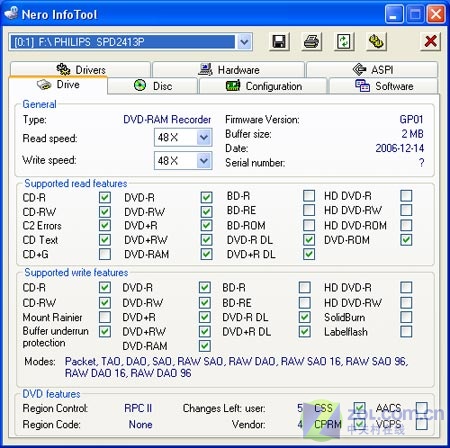Open the Drivers tab
This screenshot has height=448, width=450.
(80, 69)
